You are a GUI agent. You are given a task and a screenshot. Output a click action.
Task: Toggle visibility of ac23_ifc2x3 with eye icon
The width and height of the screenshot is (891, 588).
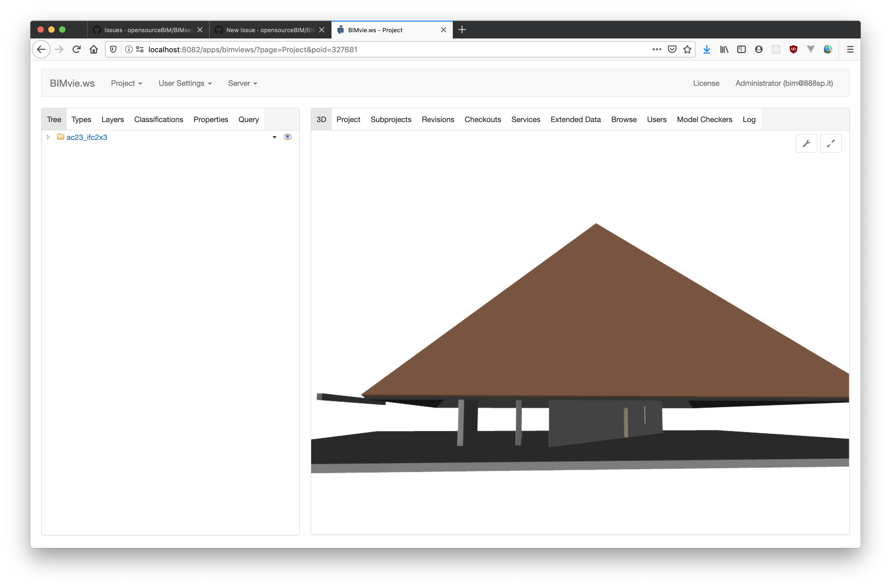coord(287,136)
